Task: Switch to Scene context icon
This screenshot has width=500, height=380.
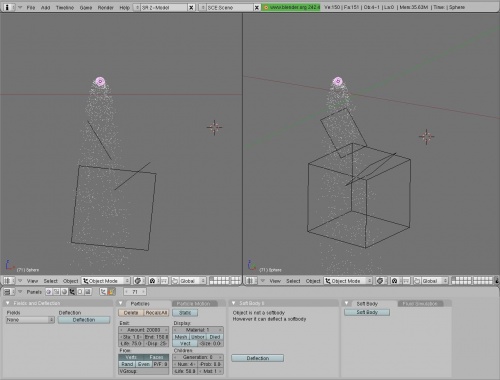Action: point(88,292)
